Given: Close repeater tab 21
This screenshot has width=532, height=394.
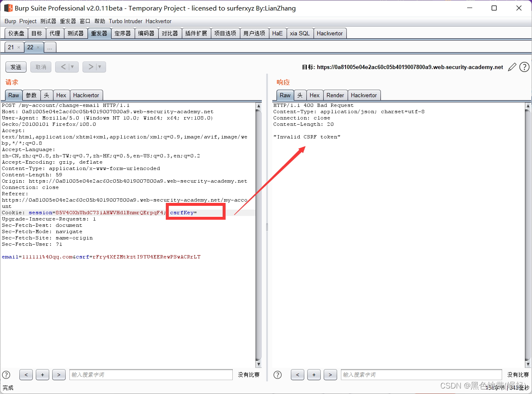Looking at the screenshot, I should click(19, 48).
